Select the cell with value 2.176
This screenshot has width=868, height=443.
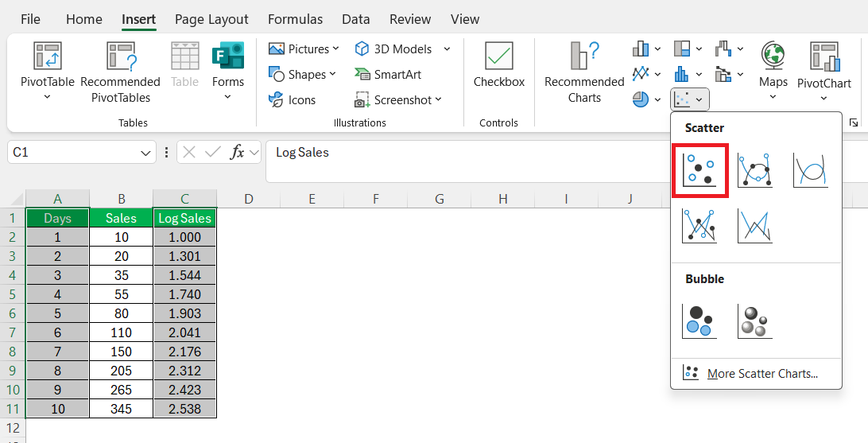pos(185,352)
